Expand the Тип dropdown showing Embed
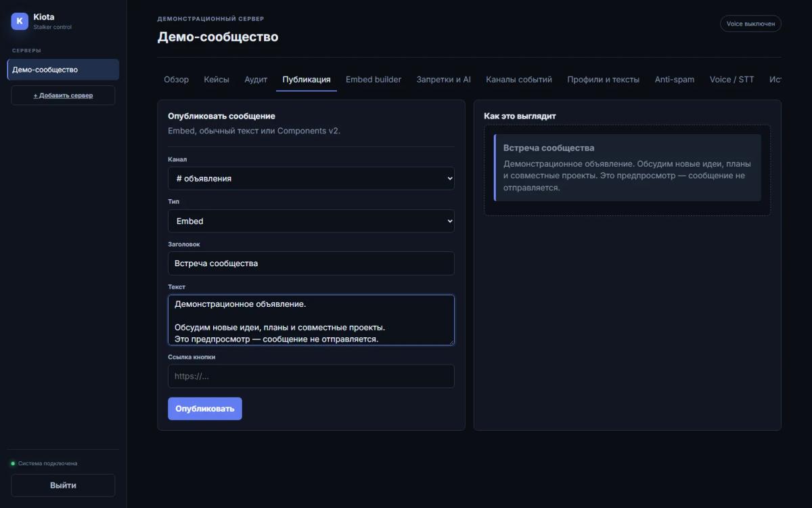Screen dimensions: 812x508 311,221
